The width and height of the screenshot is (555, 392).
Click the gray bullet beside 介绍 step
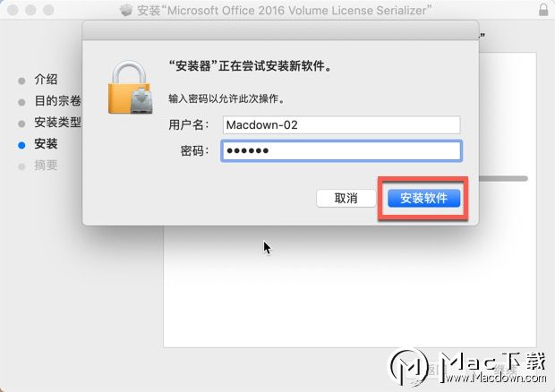[21, 81]
